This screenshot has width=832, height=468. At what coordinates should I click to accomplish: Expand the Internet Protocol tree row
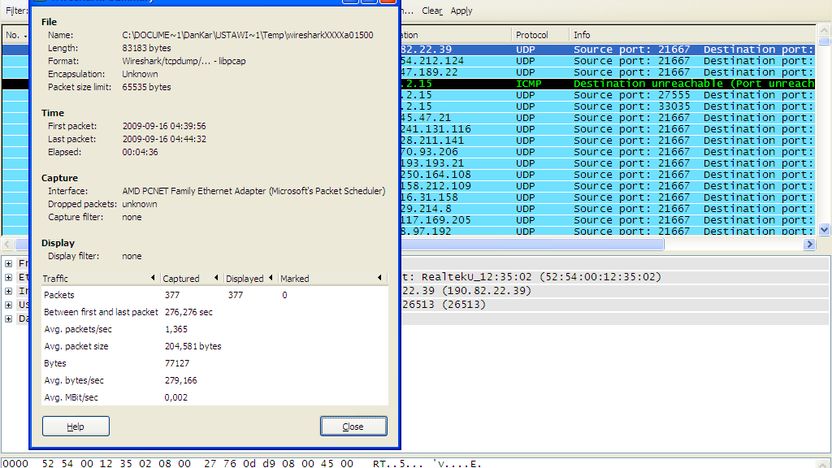click(x=8, y=291)
